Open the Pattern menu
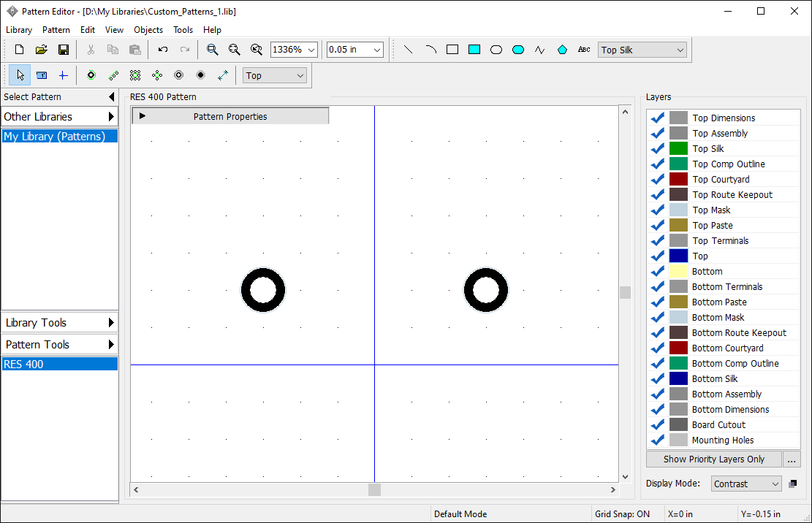The width and height of the screenshot is (812, 523). coord(56,30)
